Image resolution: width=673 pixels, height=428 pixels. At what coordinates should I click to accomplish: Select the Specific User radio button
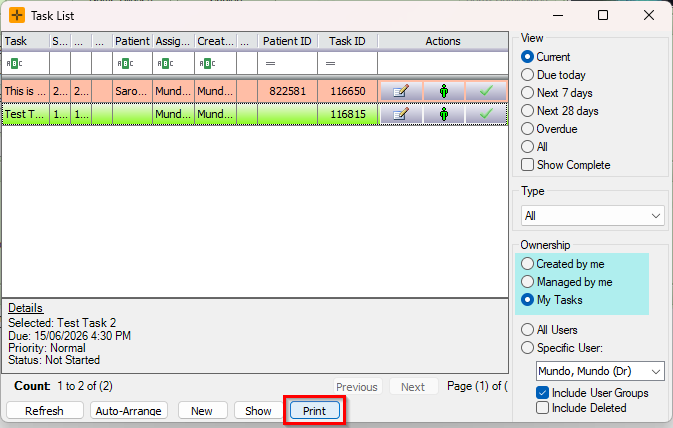[527, 348]
